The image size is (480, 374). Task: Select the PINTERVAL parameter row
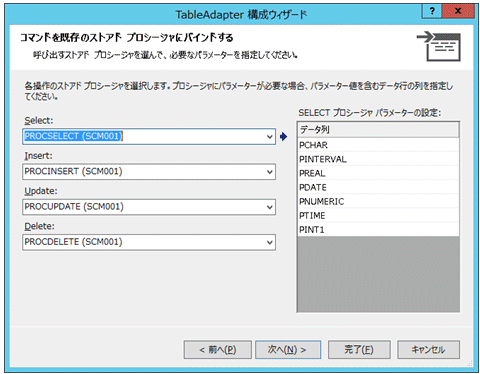[x=378, y=159]
